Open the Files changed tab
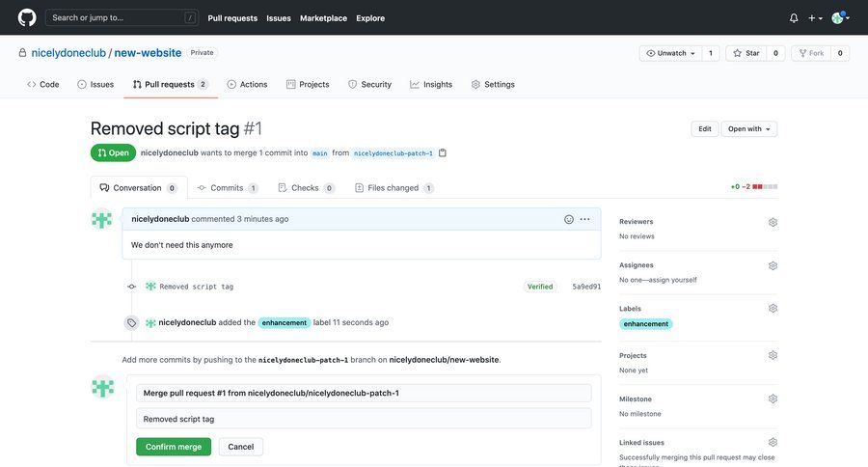Image resolution: width=868 pixels, height=467 pixels. [393, 188]
